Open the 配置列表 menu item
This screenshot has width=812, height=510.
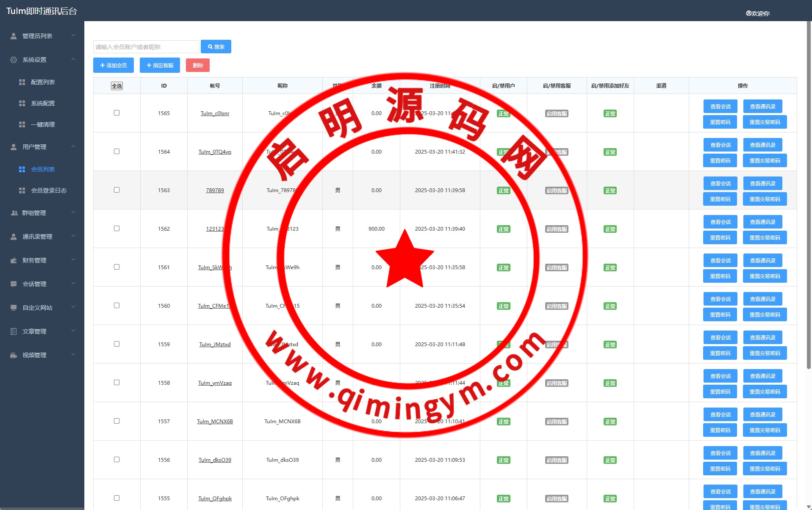click(42, 82)
